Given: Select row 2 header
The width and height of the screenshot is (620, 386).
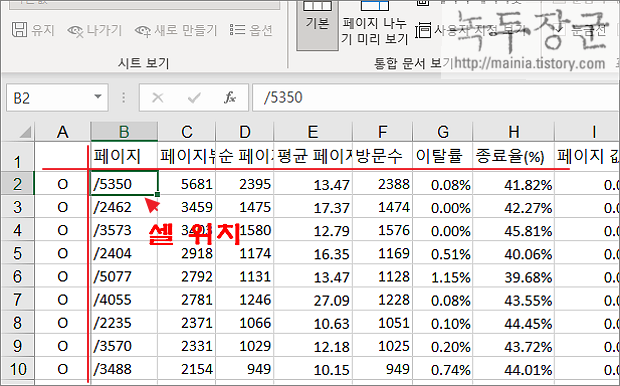Looking at the screenshot, I should (x=17, y=183).
